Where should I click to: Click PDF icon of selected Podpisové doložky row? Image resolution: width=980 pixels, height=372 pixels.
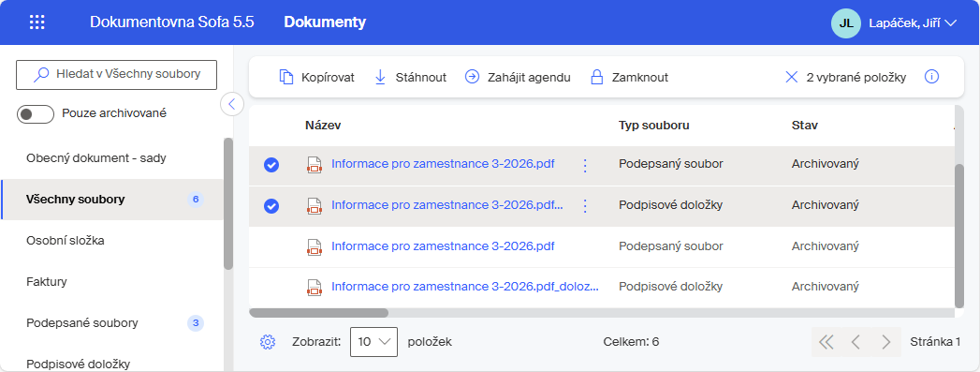click(314, 206)
